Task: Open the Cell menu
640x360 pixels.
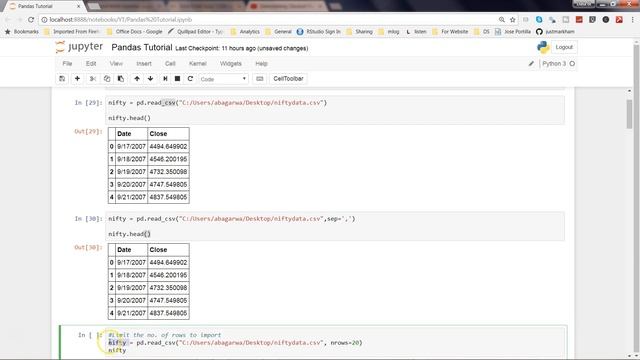Action: [170, 64]
